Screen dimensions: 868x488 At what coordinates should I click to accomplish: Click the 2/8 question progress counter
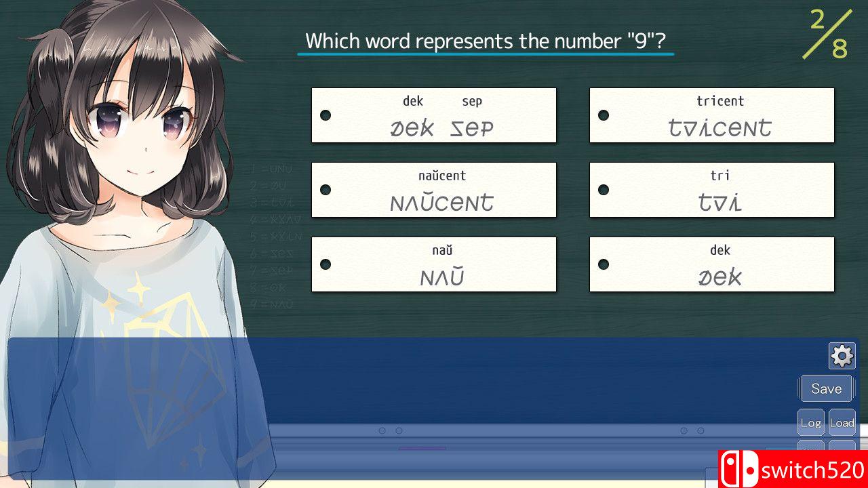pos(828,34)
